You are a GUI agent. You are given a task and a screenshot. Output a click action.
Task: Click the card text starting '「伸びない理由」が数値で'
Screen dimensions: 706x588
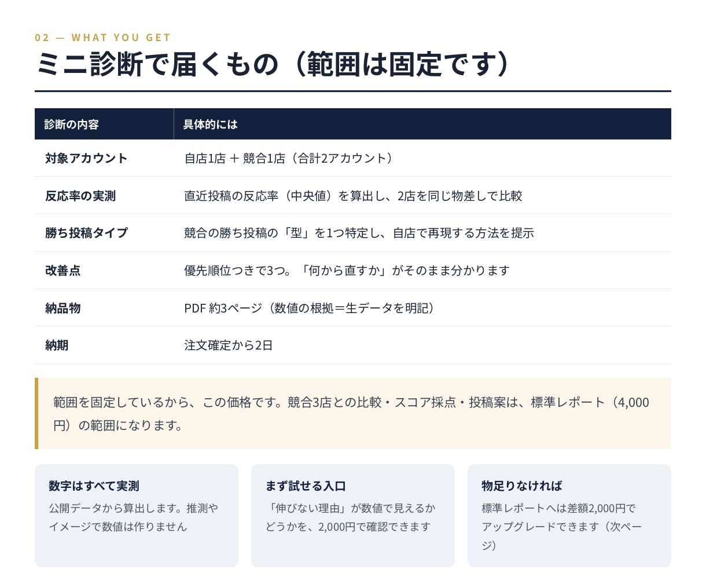click(x=350, y=517)
